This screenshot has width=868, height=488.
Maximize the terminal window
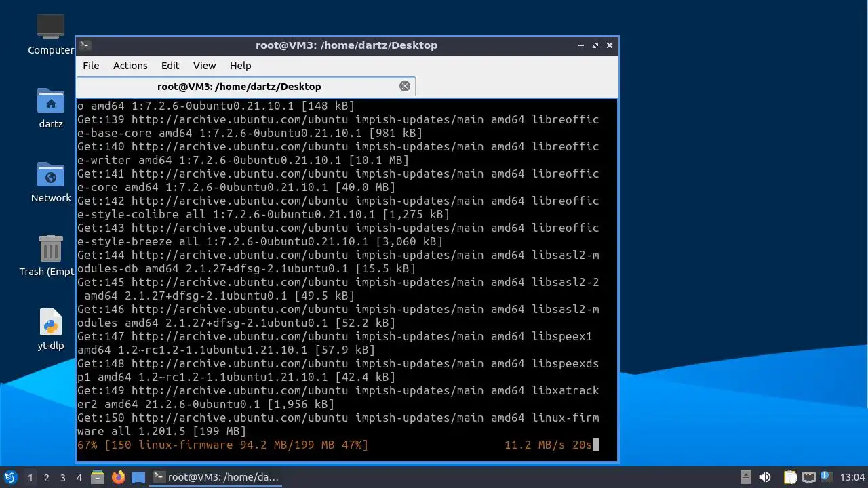click(x=595, y=45)
